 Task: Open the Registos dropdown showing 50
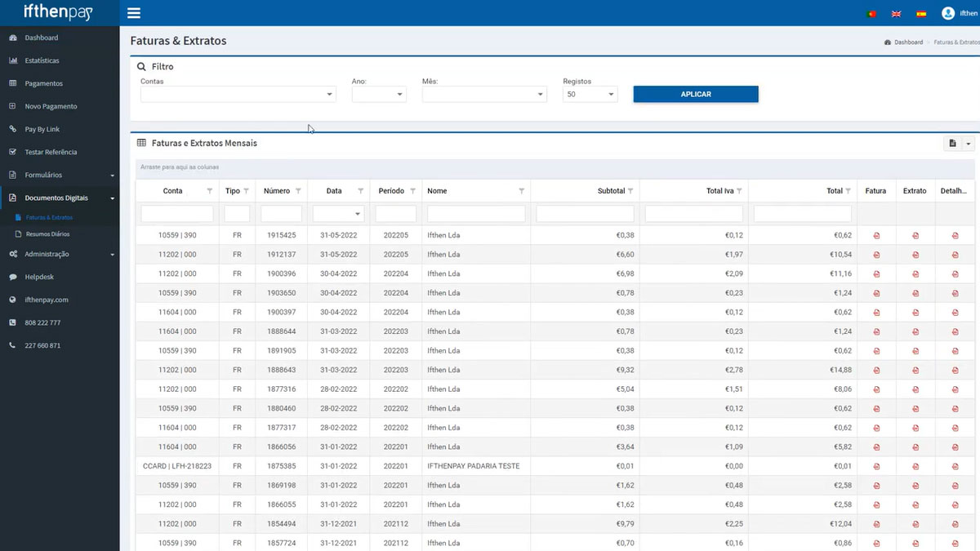point(590,95)
